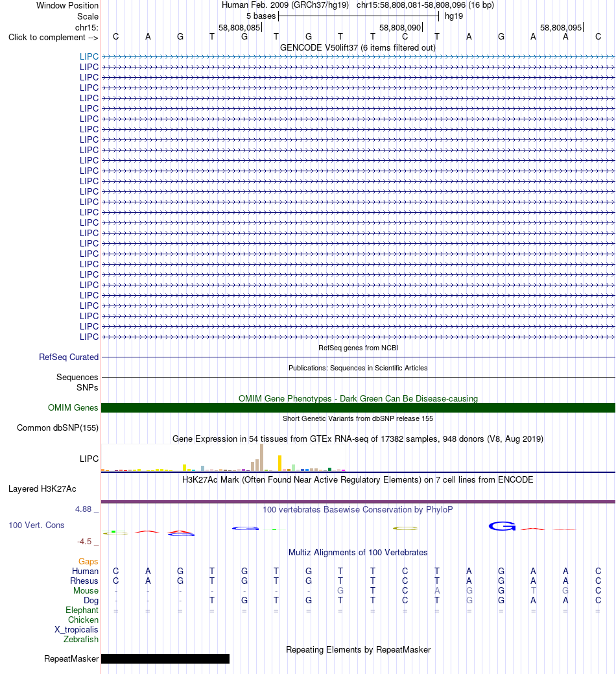
Task: Select the Chicken alignment row label
Action: tap(84, 620)
